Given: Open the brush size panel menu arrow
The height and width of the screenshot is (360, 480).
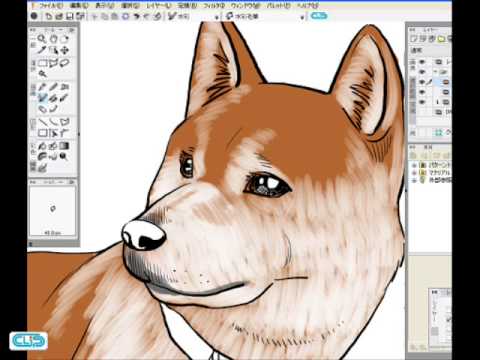Looking at the screenshot, I should (x=72, y=182).
